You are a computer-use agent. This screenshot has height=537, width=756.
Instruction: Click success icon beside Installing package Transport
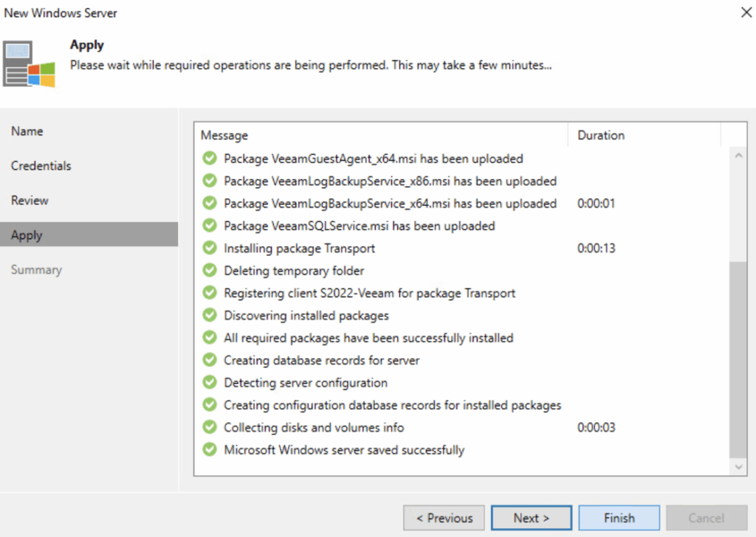(210, 248)
